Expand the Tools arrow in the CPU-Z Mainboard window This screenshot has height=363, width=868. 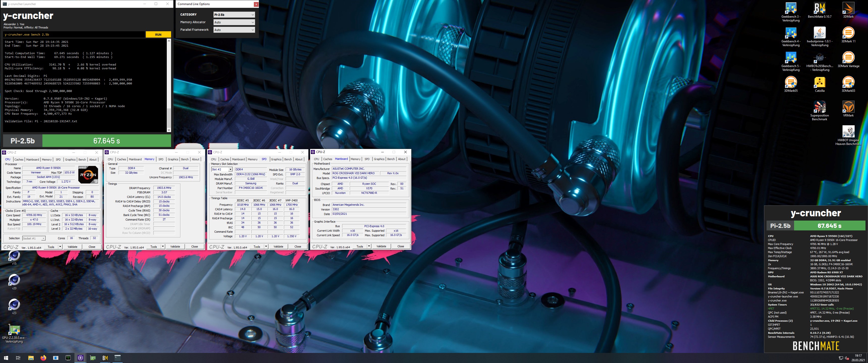coord(369,247)
